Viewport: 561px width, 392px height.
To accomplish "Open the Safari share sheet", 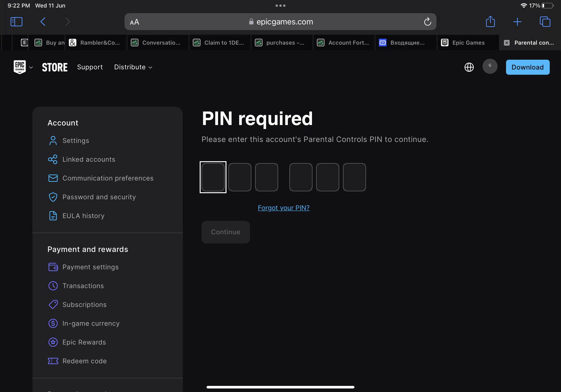I will [x=490, y=22].
